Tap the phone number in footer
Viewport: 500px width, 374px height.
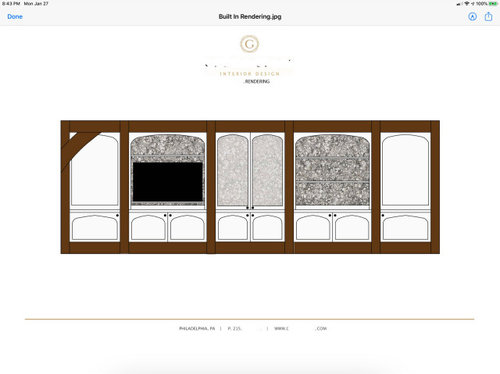coord(245,328)
